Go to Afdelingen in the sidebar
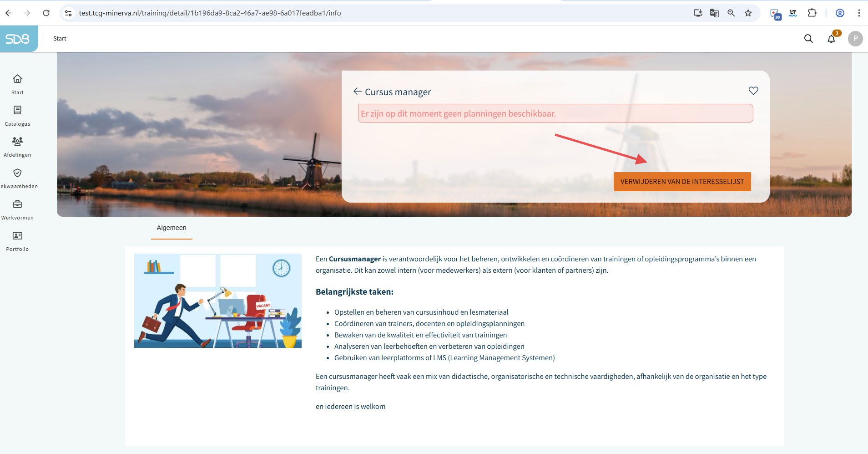Screen dimensions: 868x454 point(17,142)
